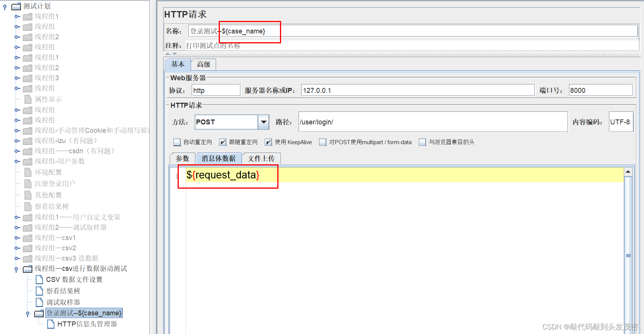Click the folder icon of 线程组1——用户自定义变量
This screenshot has width=644, height=334.
coord(27,217)
